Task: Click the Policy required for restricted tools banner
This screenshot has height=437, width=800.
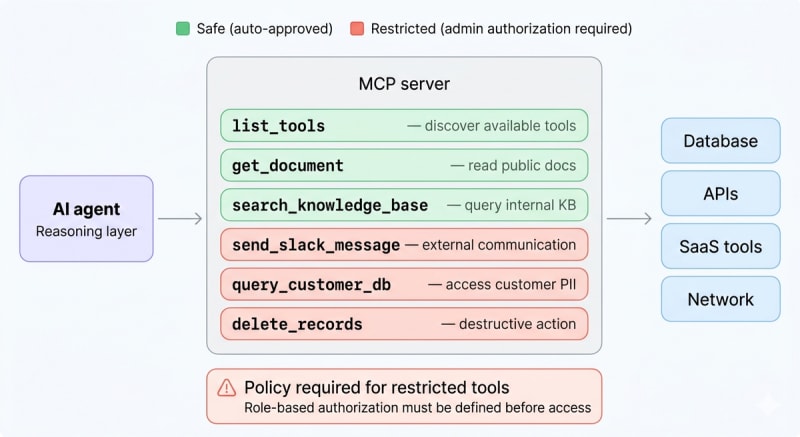Action: [404, 396]
